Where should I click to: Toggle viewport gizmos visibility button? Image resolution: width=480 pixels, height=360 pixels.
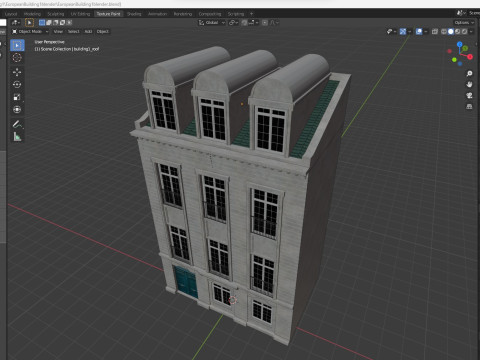[x=403, y=31]
